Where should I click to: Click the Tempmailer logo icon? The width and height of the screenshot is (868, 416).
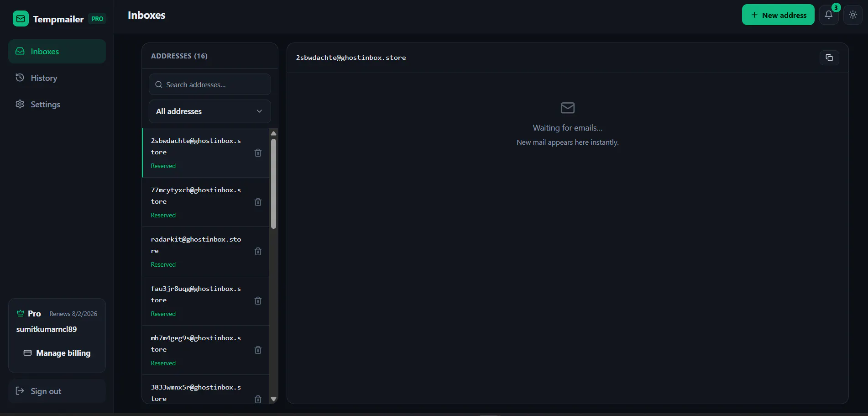click(x=21, y=19)
